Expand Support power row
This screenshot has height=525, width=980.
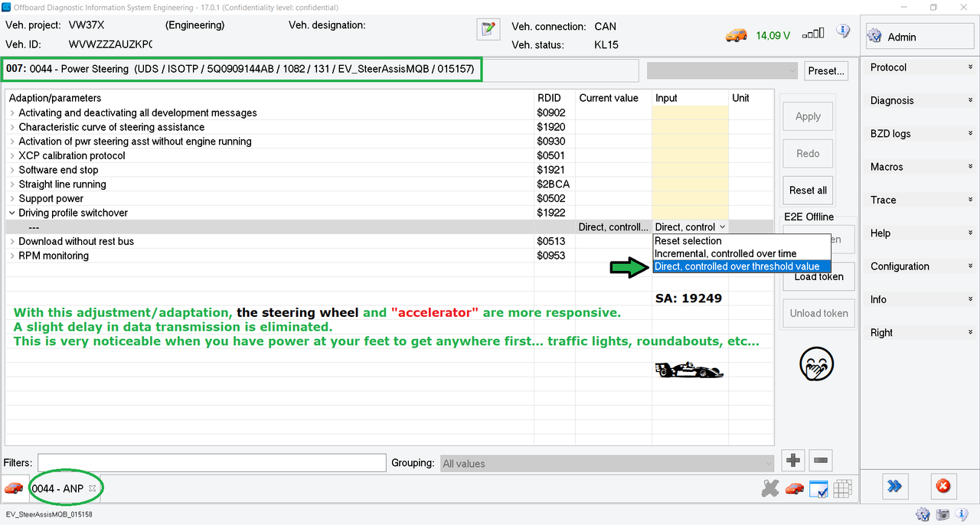coord(12,199)
